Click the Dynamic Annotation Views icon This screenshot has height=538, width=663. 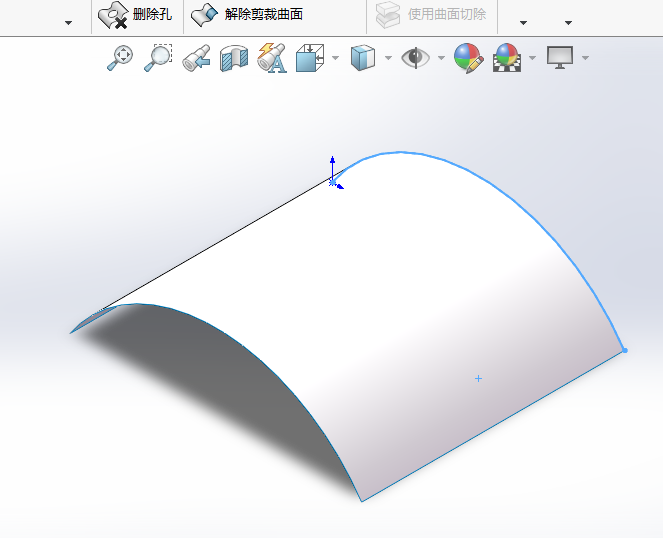[x=272, y=58]
